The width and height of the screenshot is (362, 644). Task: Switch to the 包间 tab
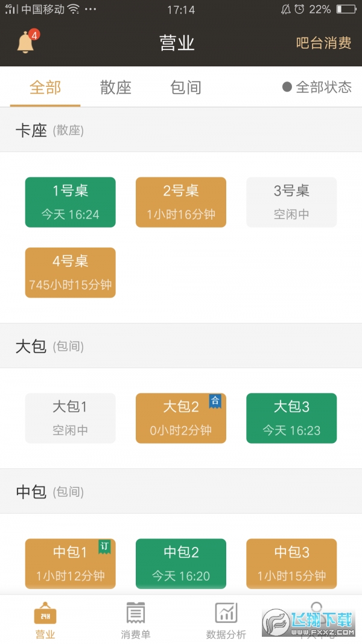coord(185,87)
